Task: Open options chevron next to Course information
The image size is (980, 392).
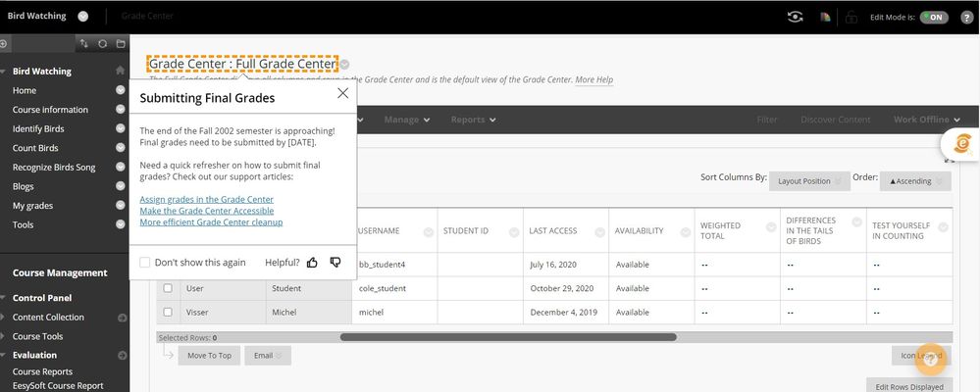Action: point(120,109)
